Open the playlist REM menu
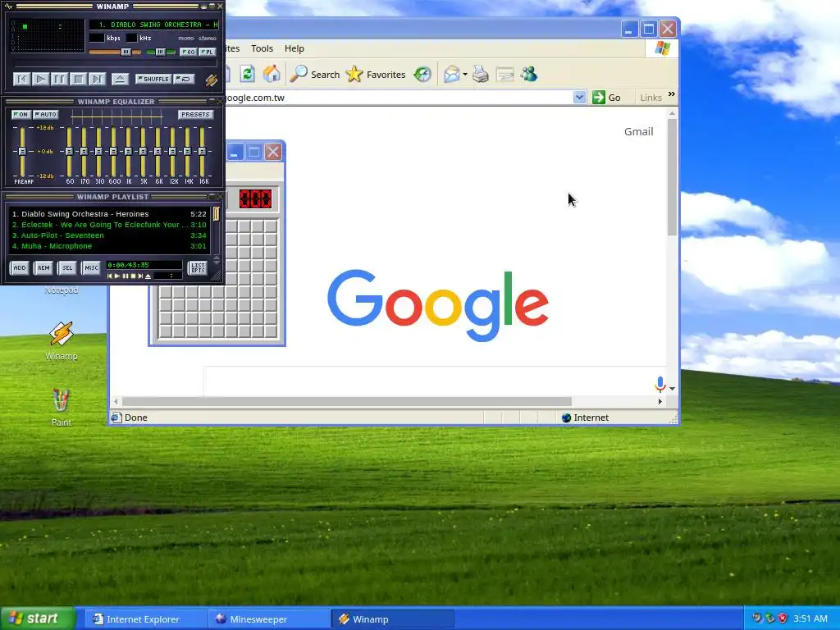 [x=43, y=268]
